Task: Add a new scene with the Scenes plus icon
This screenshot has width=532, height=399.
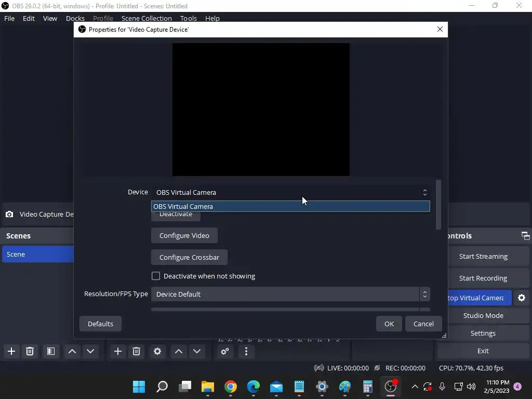Action: coord(11,351)
